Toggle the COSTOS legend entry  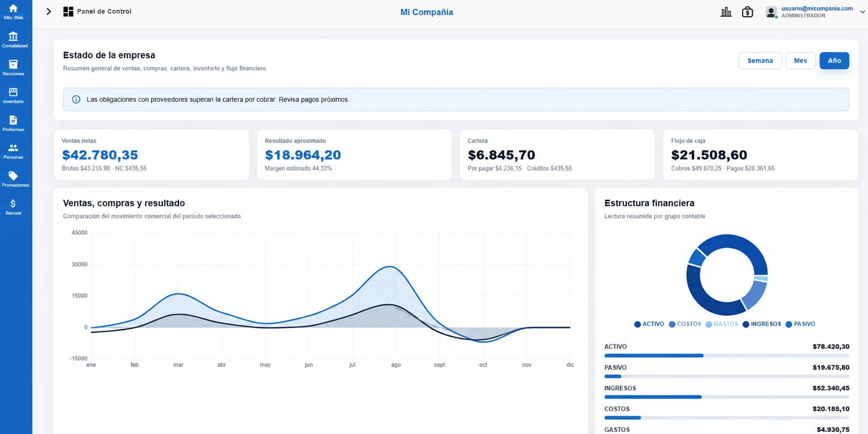tap(685, 324)
